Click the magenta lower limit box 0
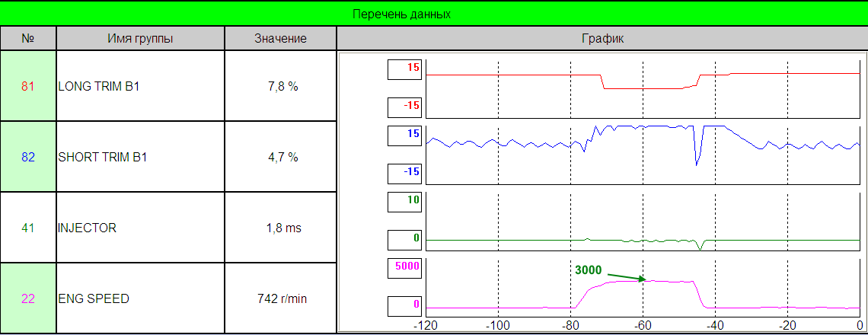 (x=405, y=305)
